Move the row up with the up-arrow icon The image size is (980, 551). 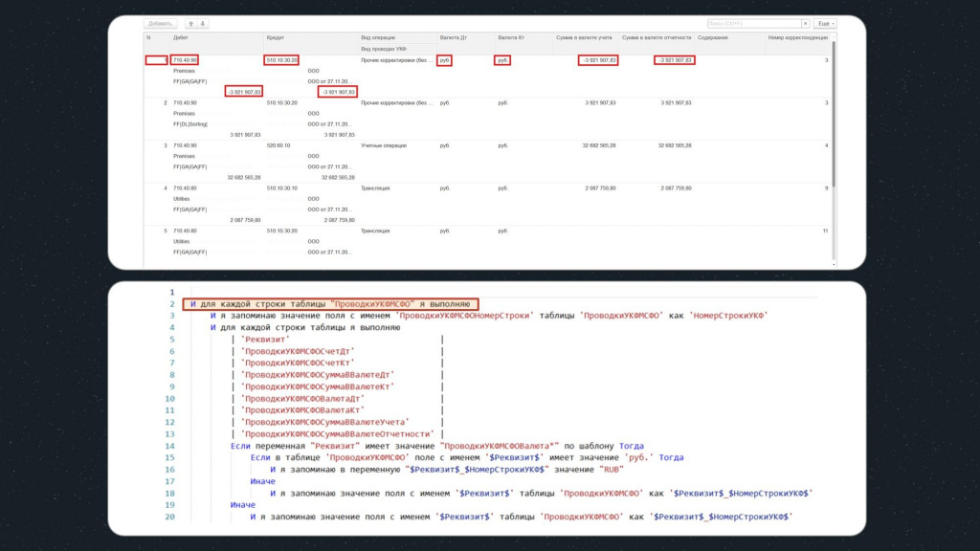(x=191, y=24)
